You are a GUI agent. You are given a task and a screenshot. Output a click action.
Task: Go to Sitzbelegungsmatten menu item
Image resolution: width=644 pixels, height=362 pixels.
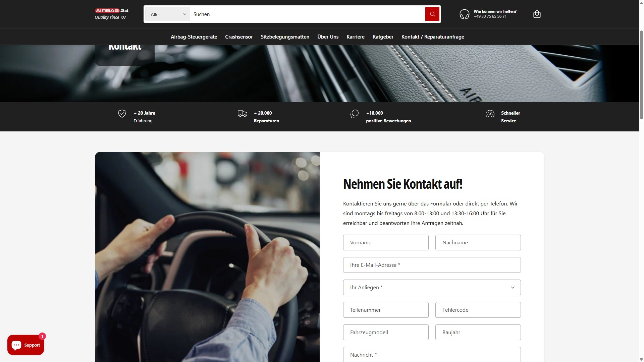point(285,37)
